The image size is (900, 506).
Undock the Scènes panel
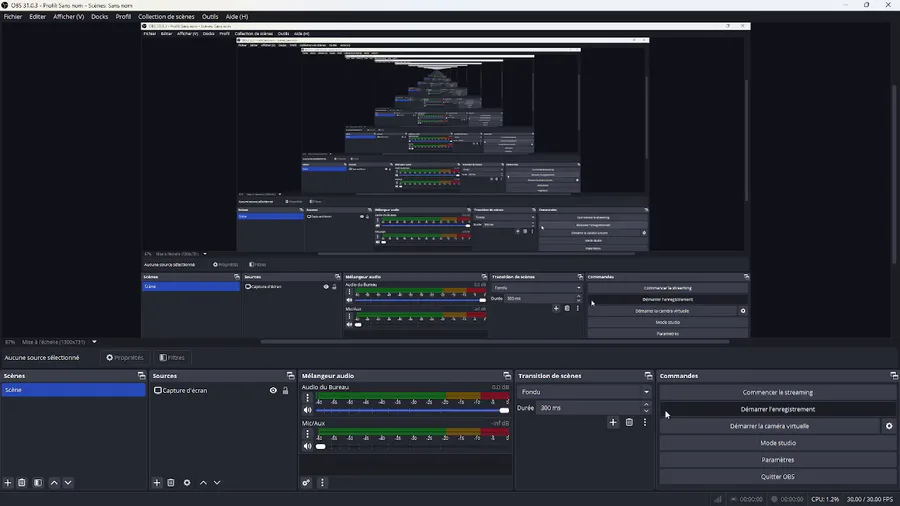pos(141,376)
